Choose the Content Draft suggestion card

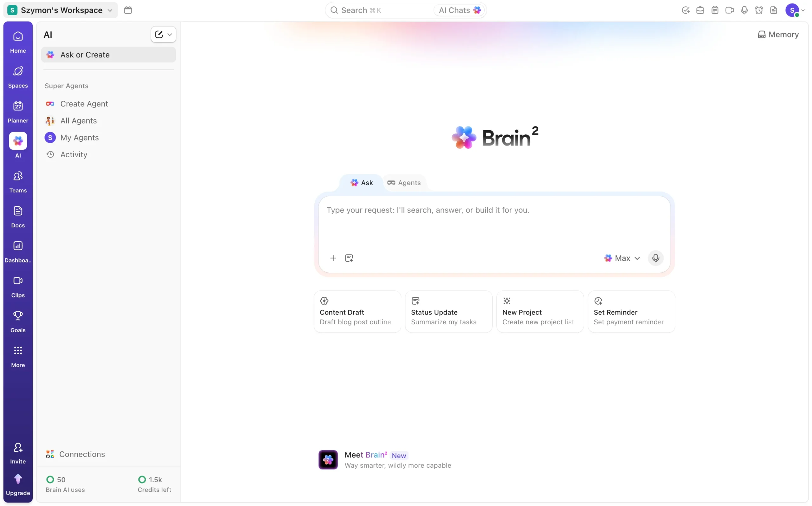(357, 312)
